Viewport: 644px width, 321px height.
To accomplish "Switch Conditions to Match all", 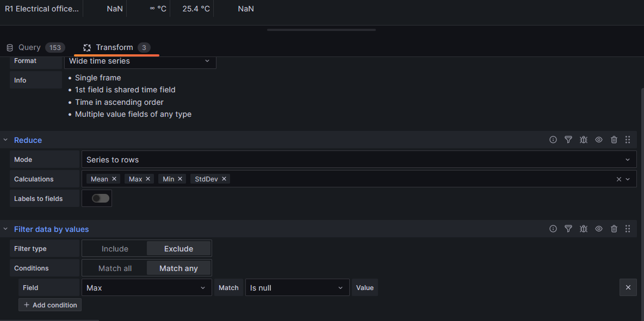I will (114, 268).
